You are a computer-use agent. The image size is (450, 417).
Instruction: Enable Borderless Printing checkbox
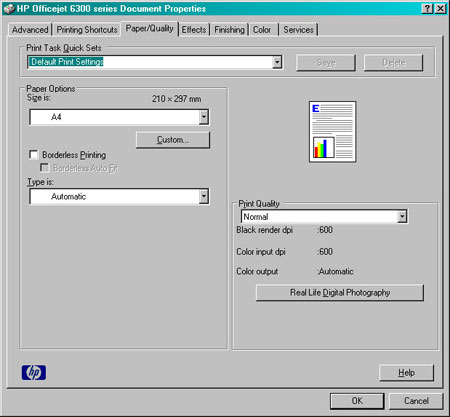tap(33, 155)
